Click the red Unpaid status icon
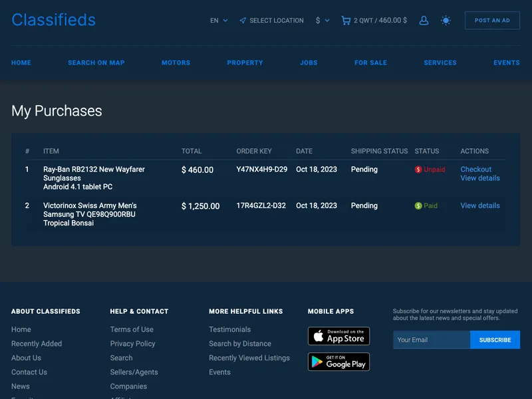Screen dimensions: 532x399 pyautogui.click(x=418, y=170)
